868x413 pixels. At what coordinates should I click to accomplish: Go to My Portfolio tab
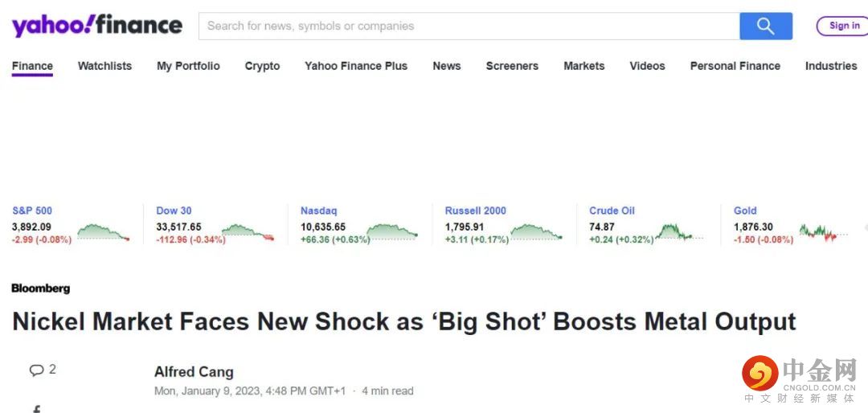pyautogui.click(x=188, y=66)
